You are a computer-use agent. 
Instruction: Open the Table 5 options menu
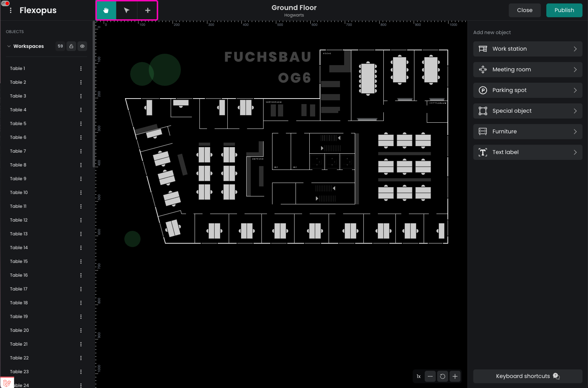[81, 124]
